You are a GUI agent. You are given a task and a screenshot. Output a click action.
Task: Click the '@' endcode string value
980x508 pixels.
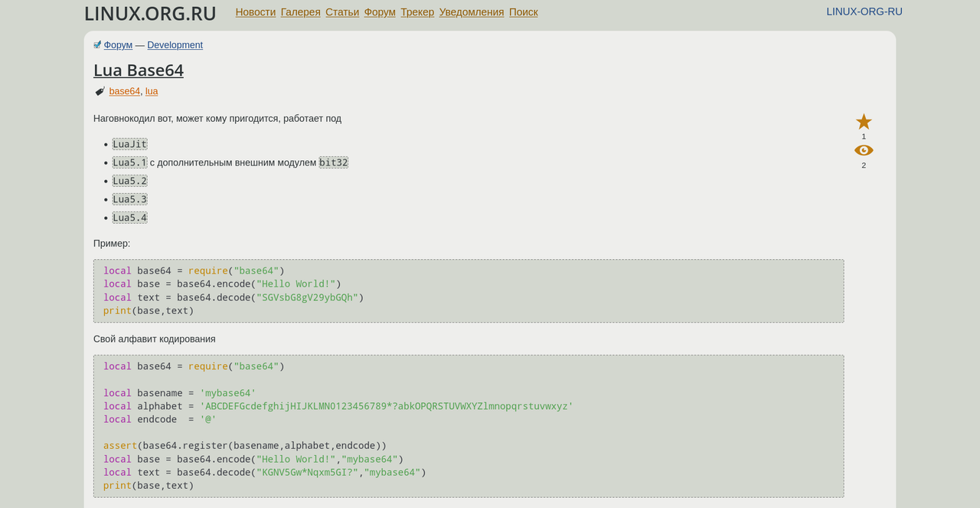[x=208, y=419]
